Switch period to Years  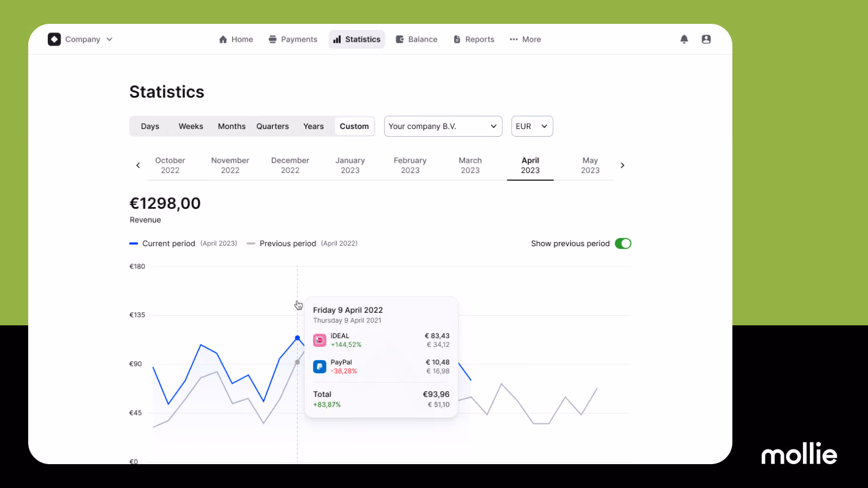[x=314, y=126]
